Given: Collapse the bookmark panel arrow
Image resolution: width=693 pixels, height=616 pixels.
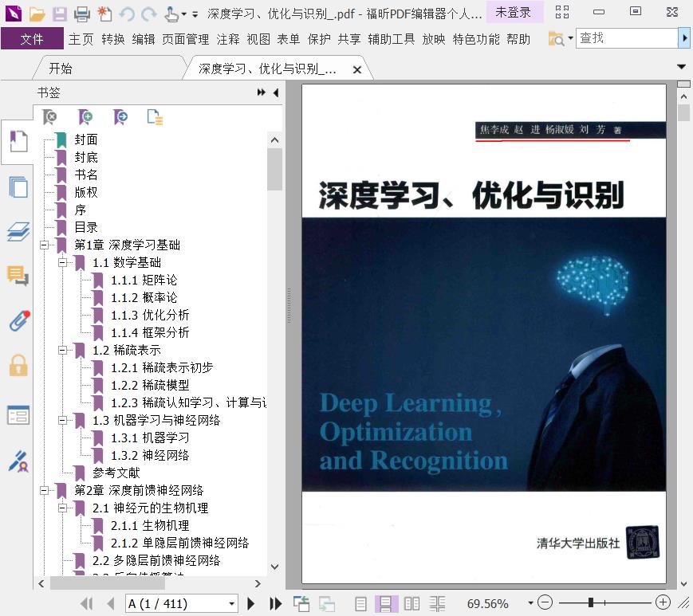Looking at the screenshot, I should [276, 92].
